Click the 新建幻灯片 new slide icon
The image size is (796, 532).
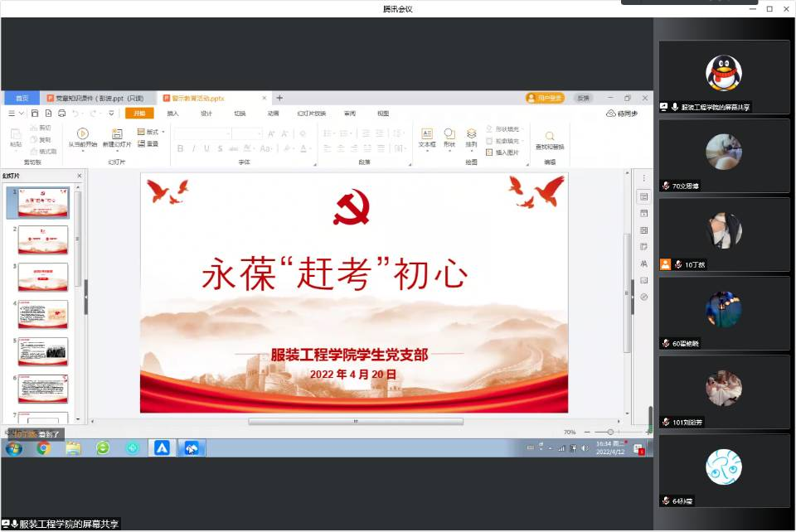117,133
